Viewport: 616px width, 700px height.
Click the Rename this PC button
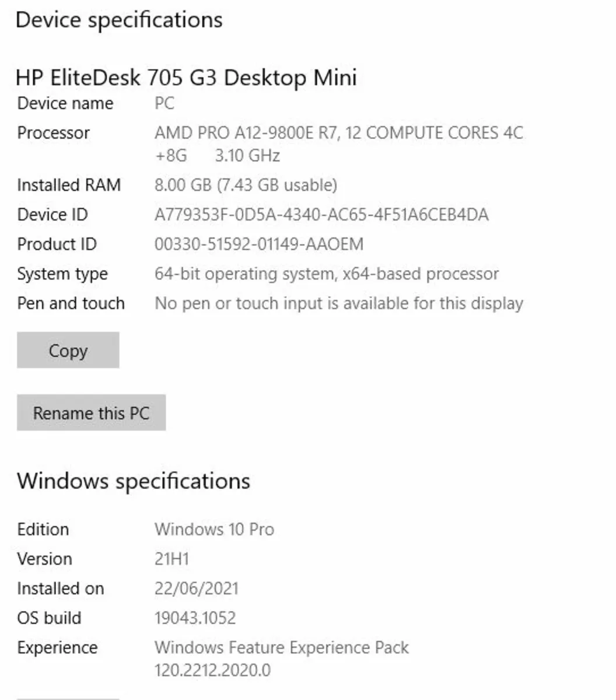pyautogui.click(x=92, y=412)
